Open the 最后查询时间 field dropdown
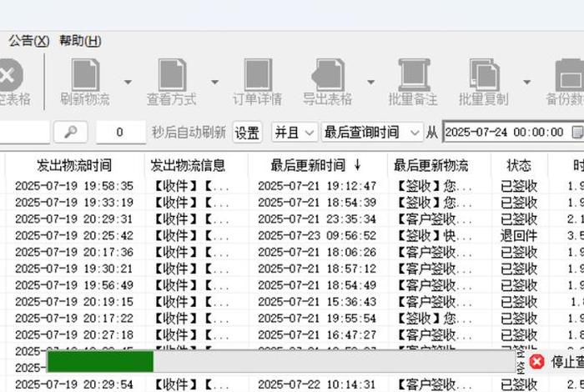Screen dimensions: 584x392 (372, 132)
